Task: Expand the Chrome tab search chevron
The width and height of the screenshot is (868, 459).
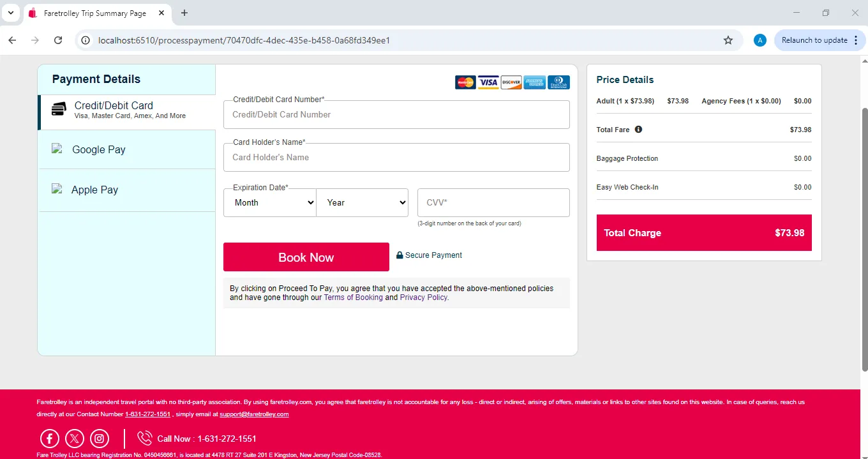Action: (x=10, y=13)
